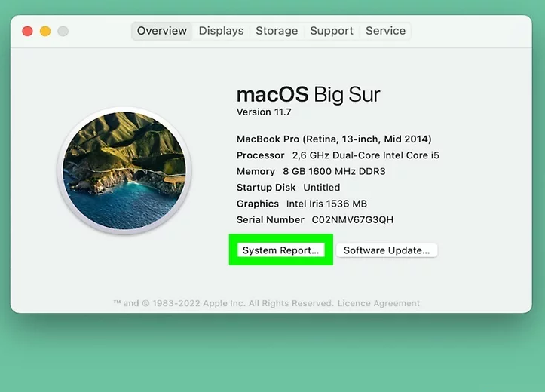Switch to the Overview tab
Image resolution: width=545 pixels, height=392 pixels.
pos(161,31)
